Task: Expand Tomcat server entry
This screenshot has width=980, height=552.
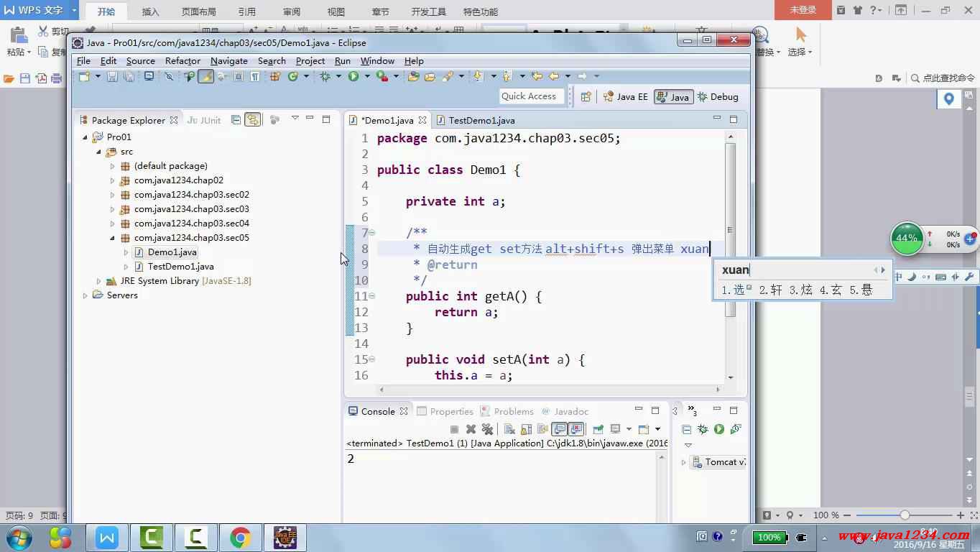Action: [684, 462]
